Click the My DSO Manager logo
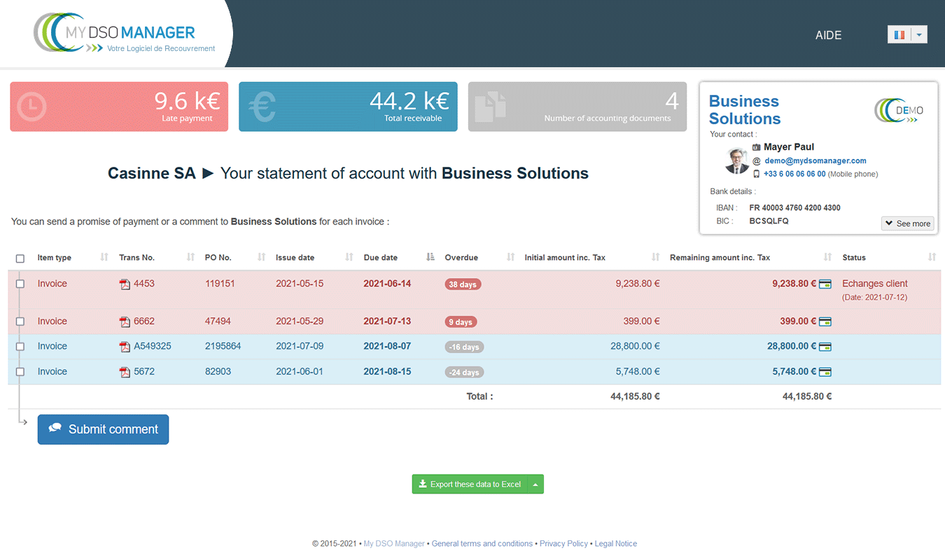 pos(125,32)
